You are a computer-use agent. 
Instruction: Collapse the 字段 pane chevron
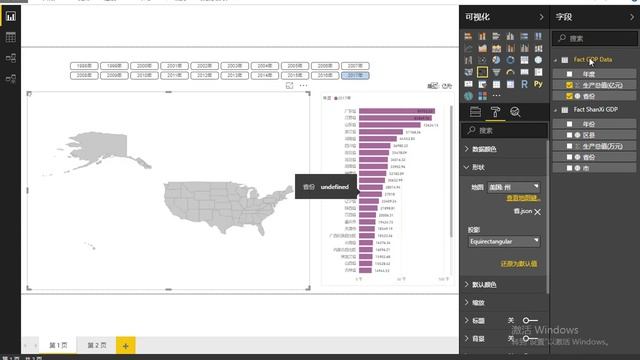(632, 17)
